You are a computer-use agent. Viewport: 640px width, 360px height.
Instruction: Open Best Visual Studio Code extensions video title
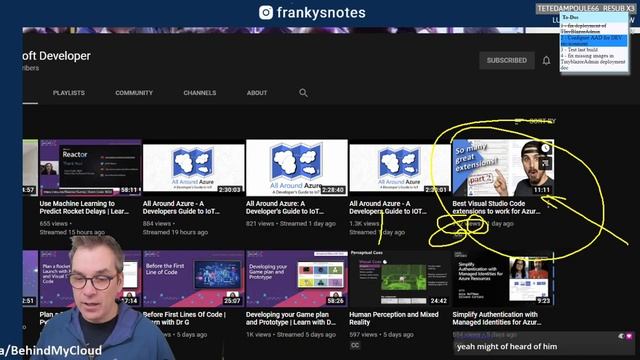click(496, 207)
